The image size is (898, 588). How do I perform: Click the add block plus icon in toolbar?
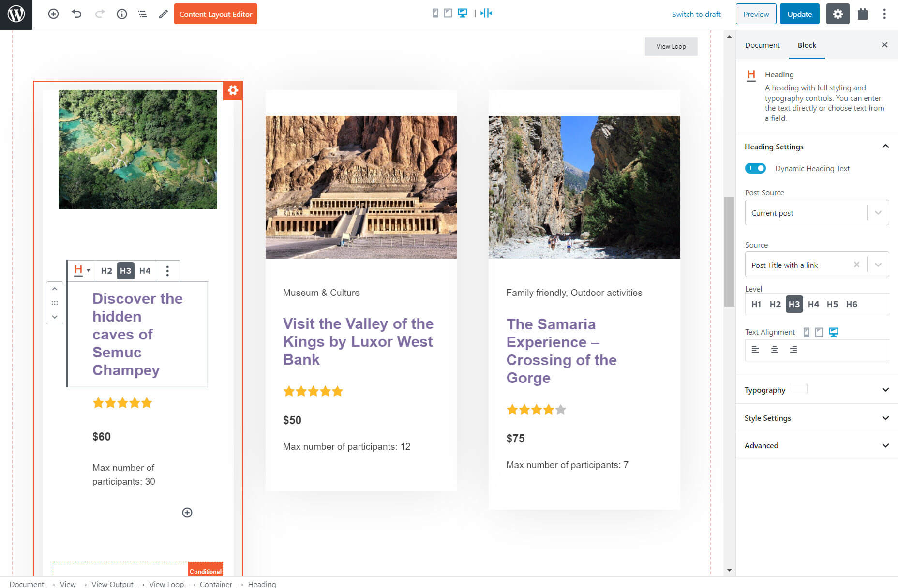coord(53,14)
